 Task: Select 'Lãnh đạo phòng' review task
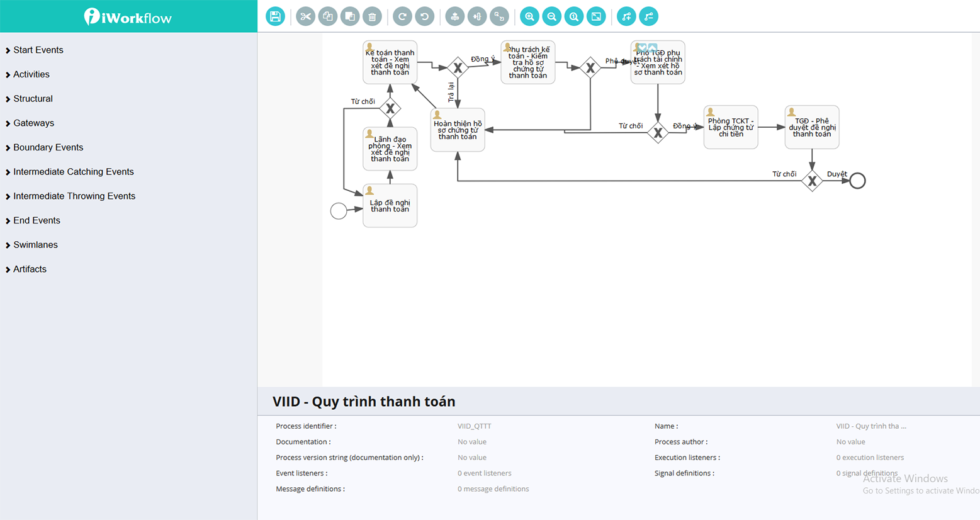390,149
